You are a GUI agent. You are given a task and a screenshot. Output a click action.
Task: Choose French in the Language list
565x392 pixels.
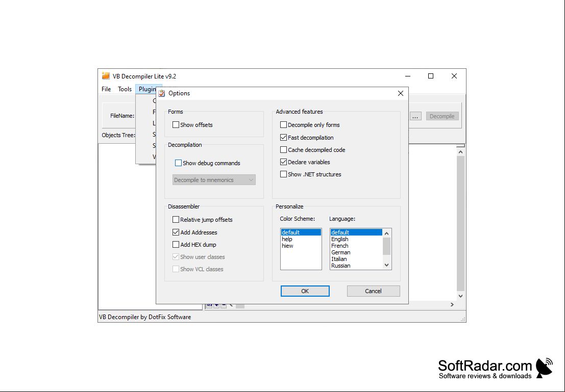[356, 246]
